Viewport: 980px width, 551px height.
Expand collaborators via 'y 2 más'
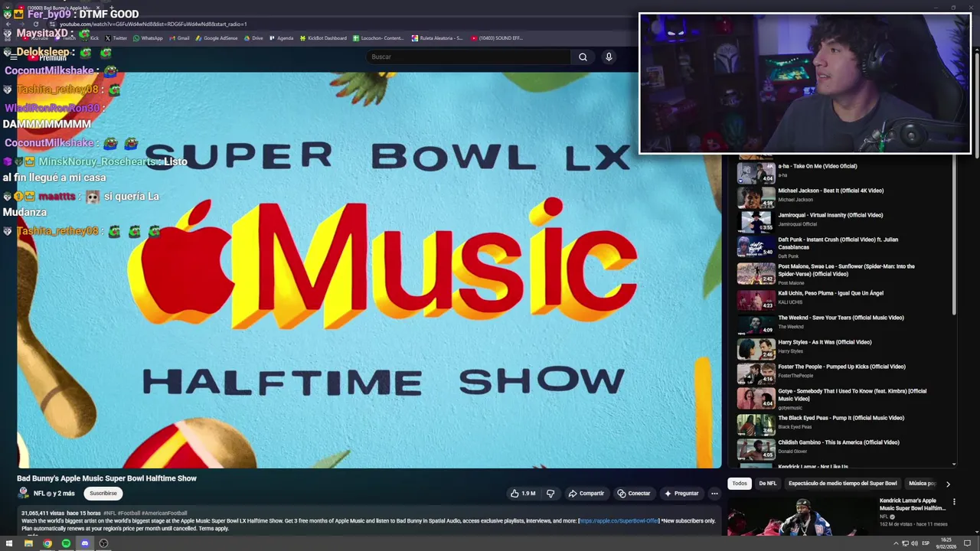(x=64, y=494)
